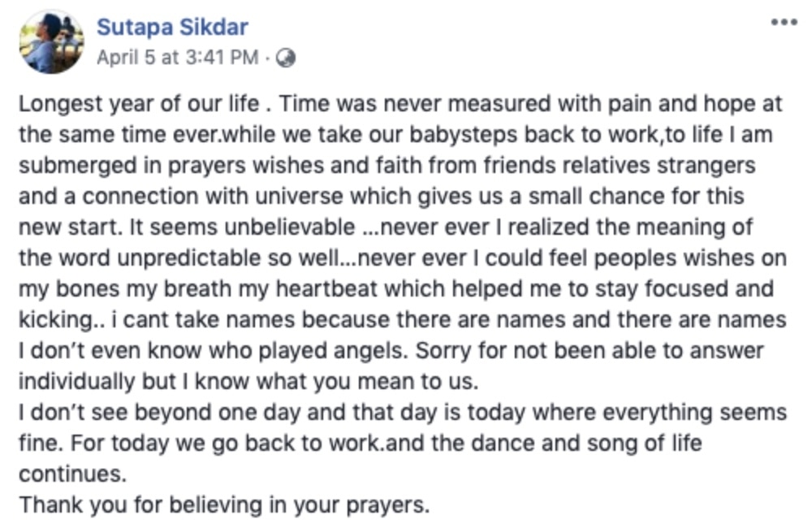Click the public privacy globe icon
Screen dimensions: 812x528
[286, 58]
